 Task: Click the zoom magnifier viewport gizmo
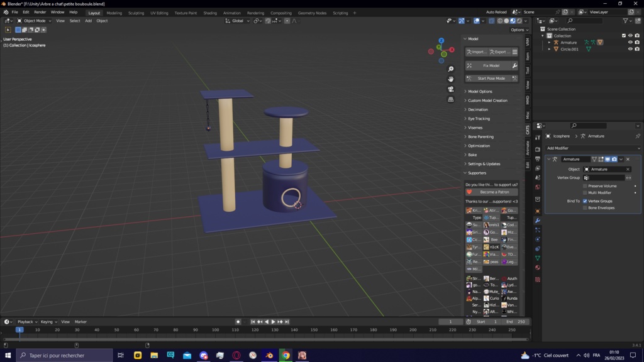451,69
